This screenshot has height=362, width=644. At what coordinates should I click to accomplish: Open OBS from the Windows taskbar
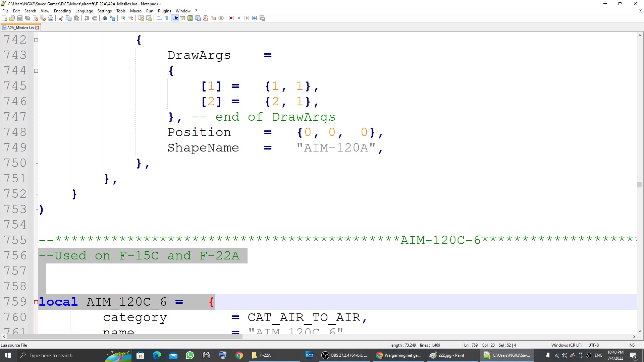coord(345,355)
